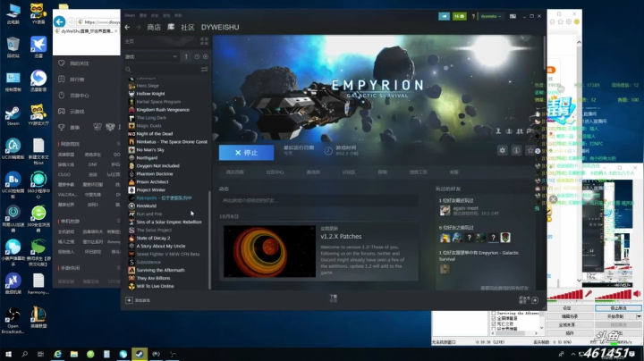Open friends and chat icon in Steam

click(534, 300)
